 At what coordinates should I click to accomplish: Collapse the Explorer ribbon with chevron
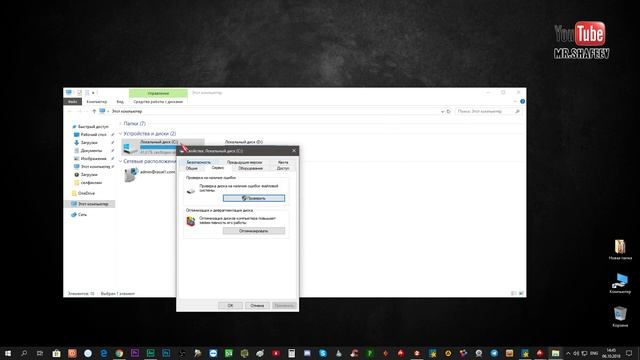click(516, 101)
